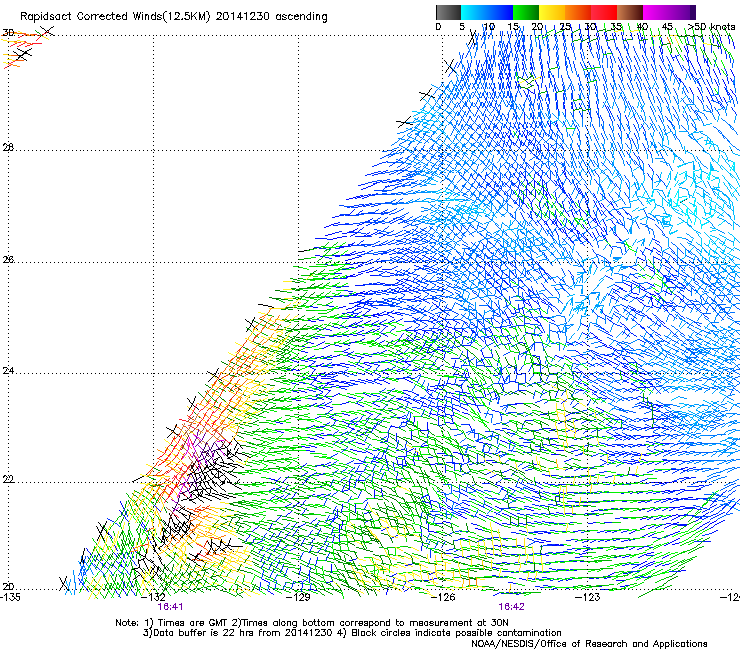Click the gray 0-5 knots color segment
Image resolution: width=740 pixels, height=650 pixels.
point(448,12)
